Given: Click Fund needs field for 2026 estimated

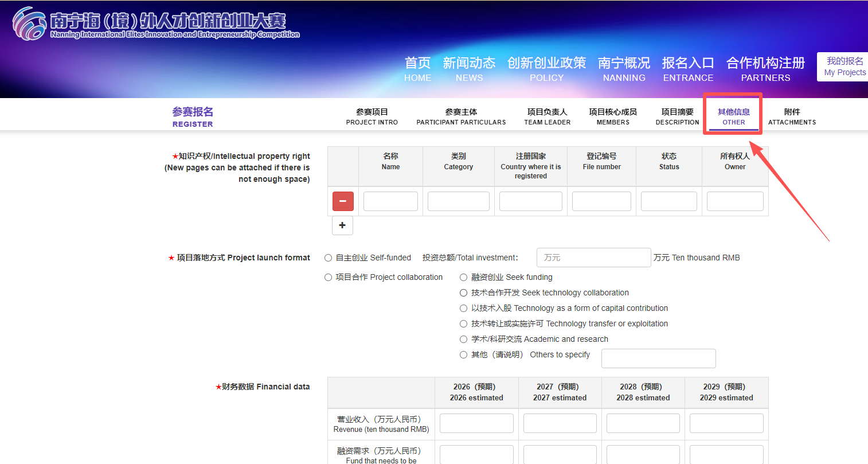Looking at the screenshot, I should pos(476,454).
